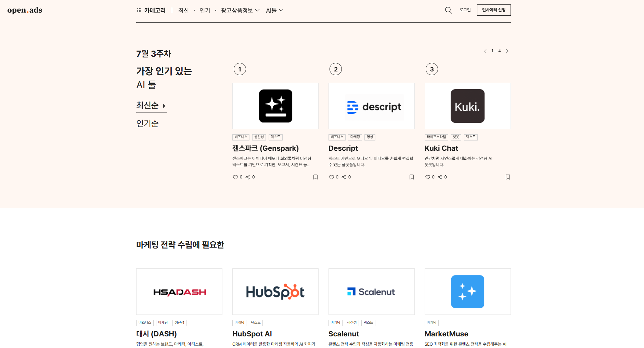Screen dimensions: 644x348
Task: Click 마케팅 tag on HubSpot AI card
Action: pyautogui.click(x=239, y=323)
